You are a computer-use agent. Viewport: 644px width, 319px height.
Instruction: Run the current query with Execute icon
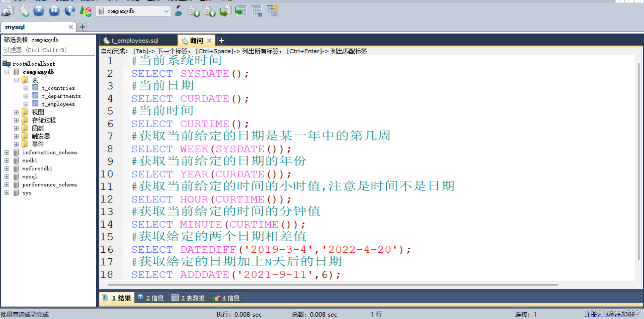(x=39, y=11)
